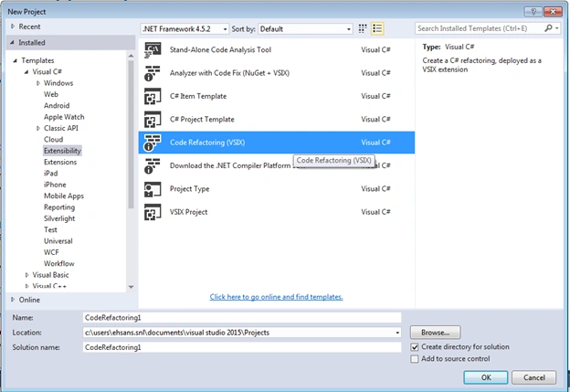
Task: Select the Web category
Action: (51, 94)
